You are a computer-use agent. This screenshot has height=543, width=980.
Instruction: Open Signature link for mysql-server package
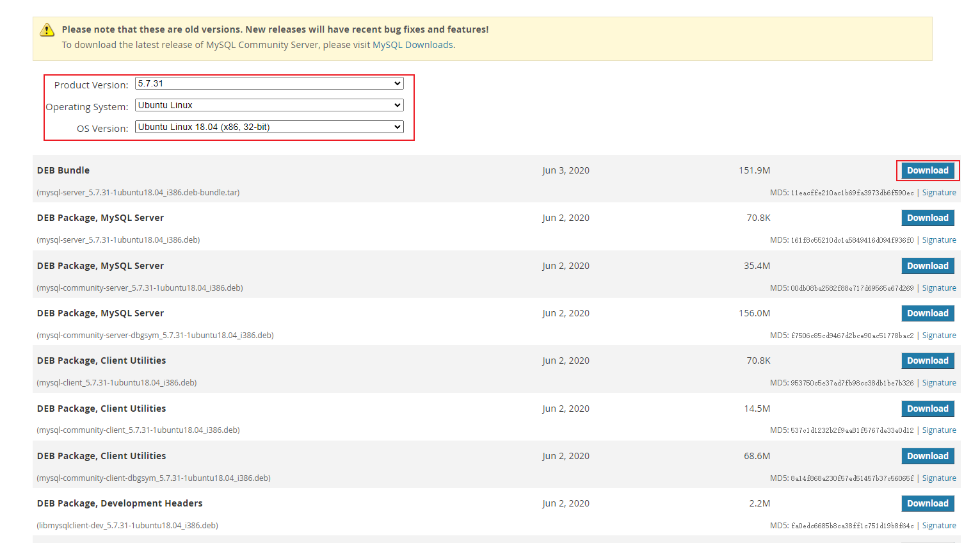tap(939, 240)
